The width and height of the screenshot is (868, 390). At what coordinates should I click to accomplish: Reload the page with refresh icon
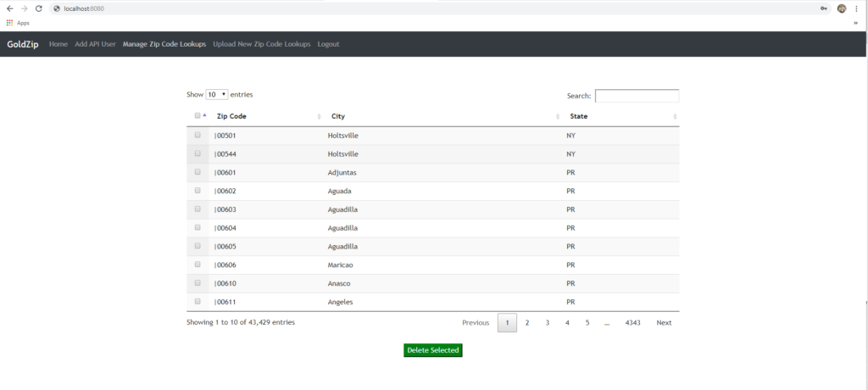pyautogui.click(x=39, y=8)
